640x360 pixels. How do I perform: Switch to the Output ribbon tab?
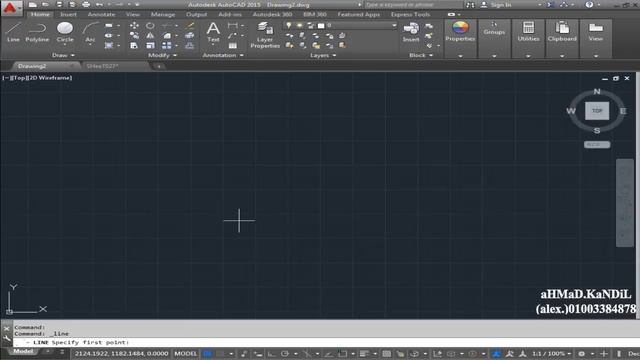point(196,14)
